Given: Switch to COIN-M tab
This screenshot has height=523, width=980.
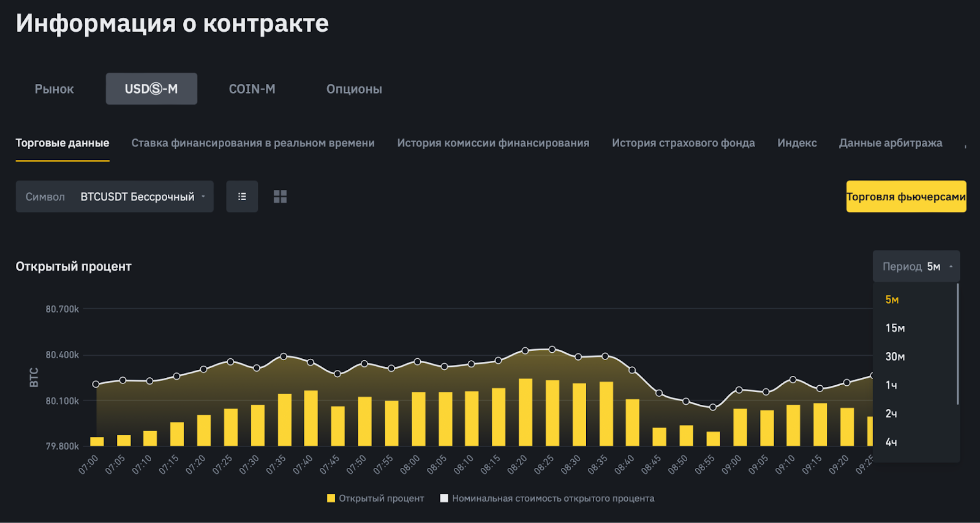Looking at the screenshot, I should pyautogui.click(x=252, y=89).
